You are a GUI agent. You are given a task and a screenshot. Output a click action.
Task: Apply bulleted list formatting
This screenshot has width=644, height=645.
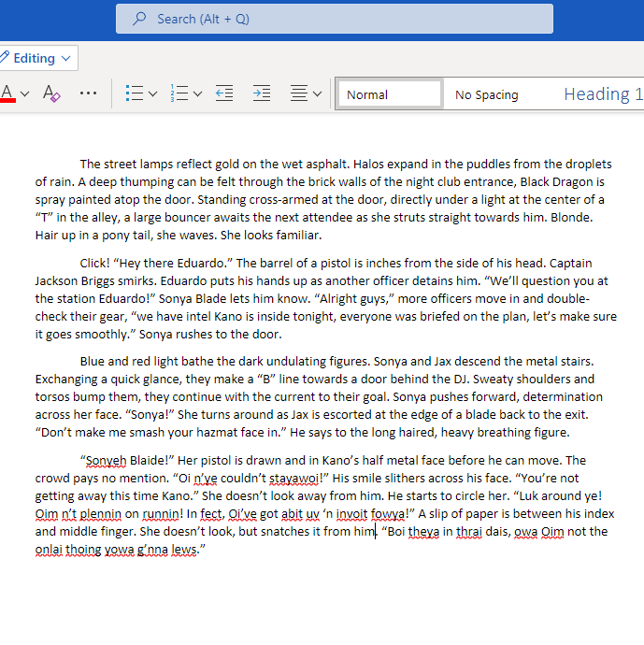point(135,93)
